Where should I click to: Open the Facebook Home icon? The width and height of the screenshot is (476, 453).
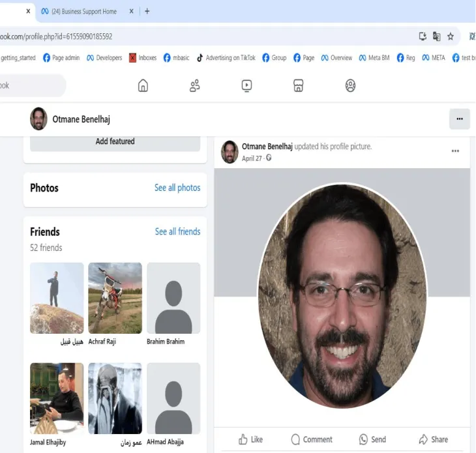[143, 85]
